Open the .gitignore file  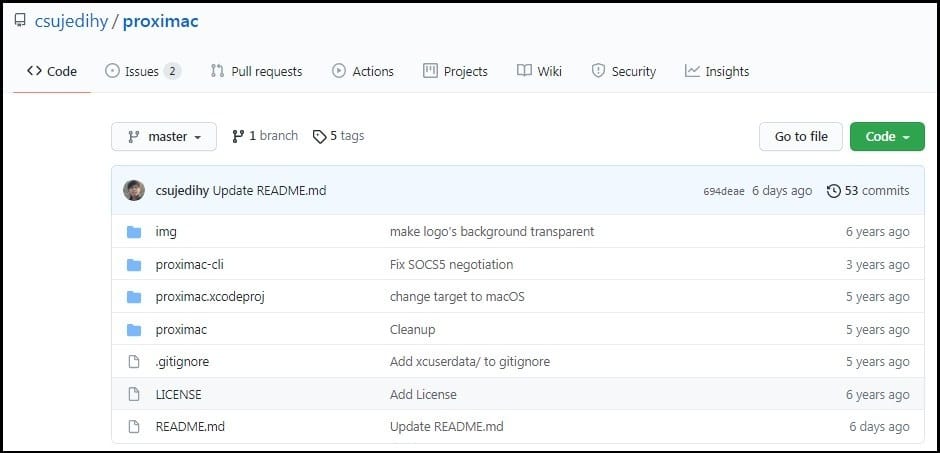click(182, 362)
